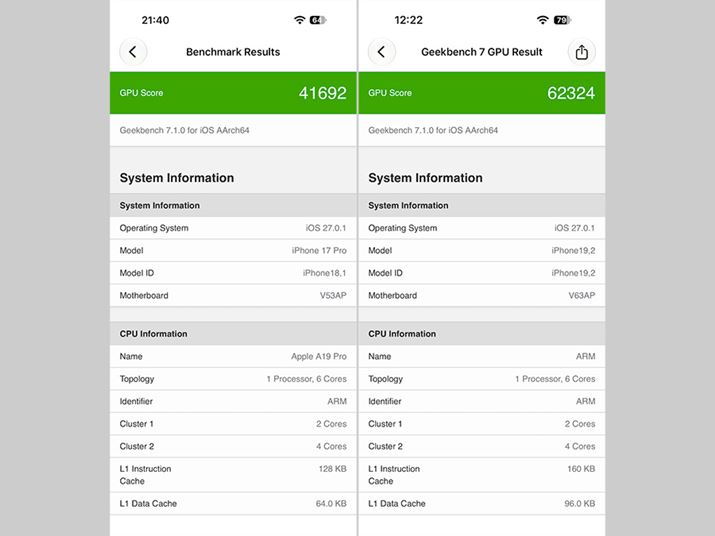
Task: Select GPU Score 41692 banner
Action: click(x=233, y=93)
